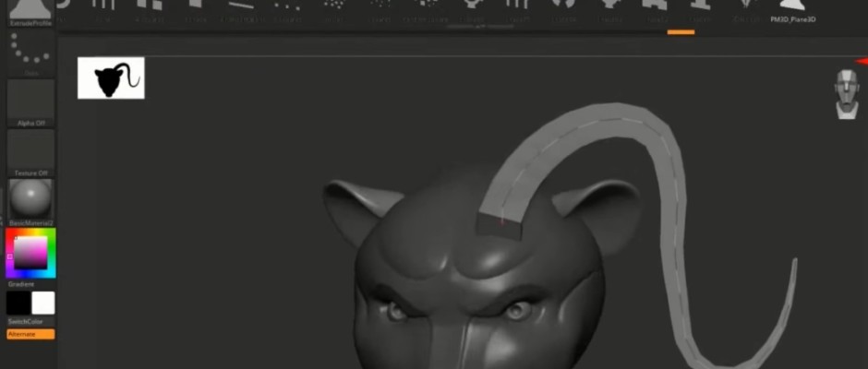Click the head camera orientation widget
Image resolution: width=868 pixels, height=369 pixels.
click(x=846, y=93)
